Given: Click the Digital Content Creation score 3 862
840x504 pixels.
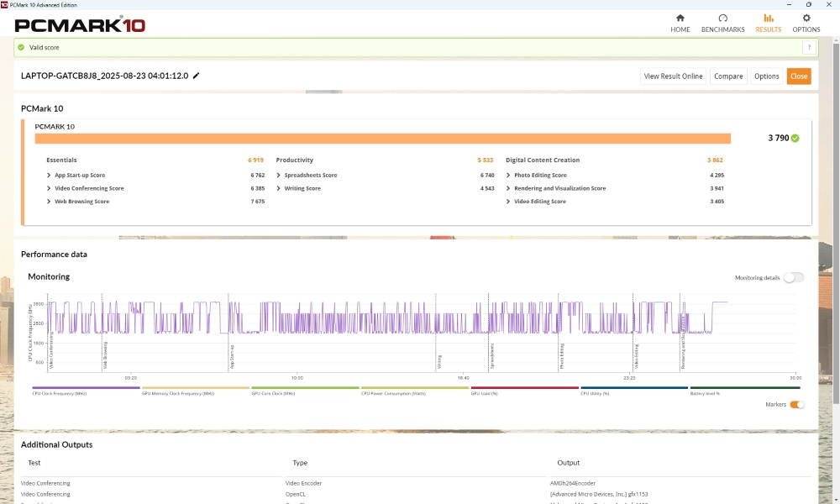Looking at the screenshot, I should coord(715,160).
